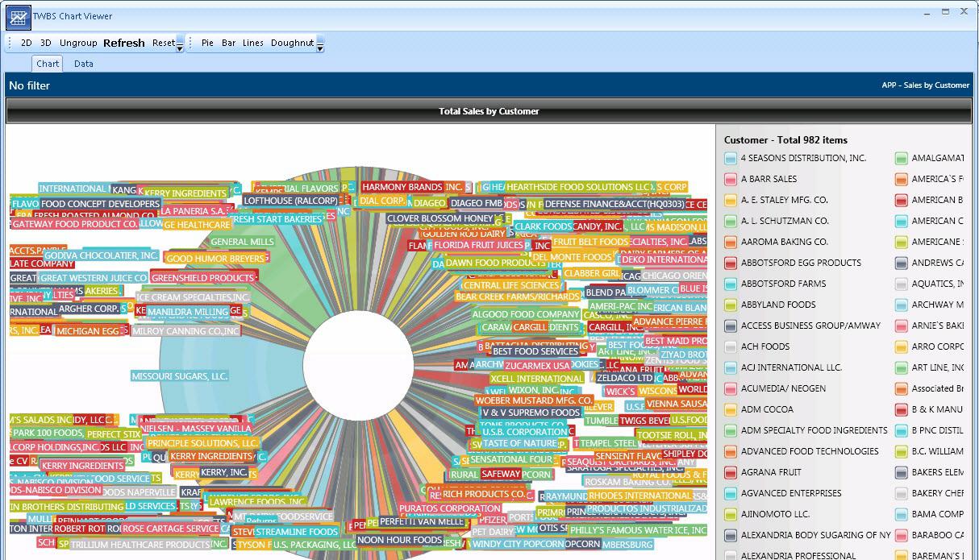Select the Pie chart type
The height and width of the screenshot is (560, 979).
point(207,43)
